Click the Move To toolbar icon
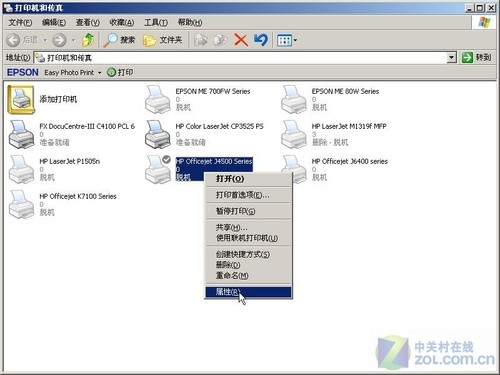 click(200, 40)
